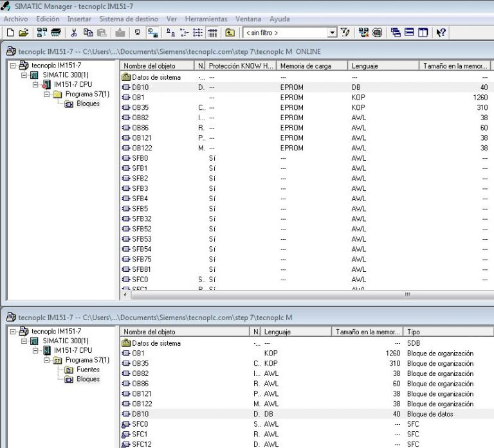Collapse SIMATIC 300(1) in ONLINE window tree
The width and height of the screenshot is (494, 448).
24,75
